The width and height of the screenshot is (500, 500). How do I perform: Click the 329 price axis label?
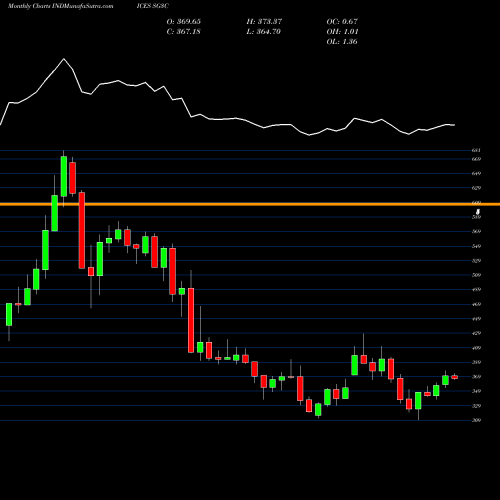point(476,406)
